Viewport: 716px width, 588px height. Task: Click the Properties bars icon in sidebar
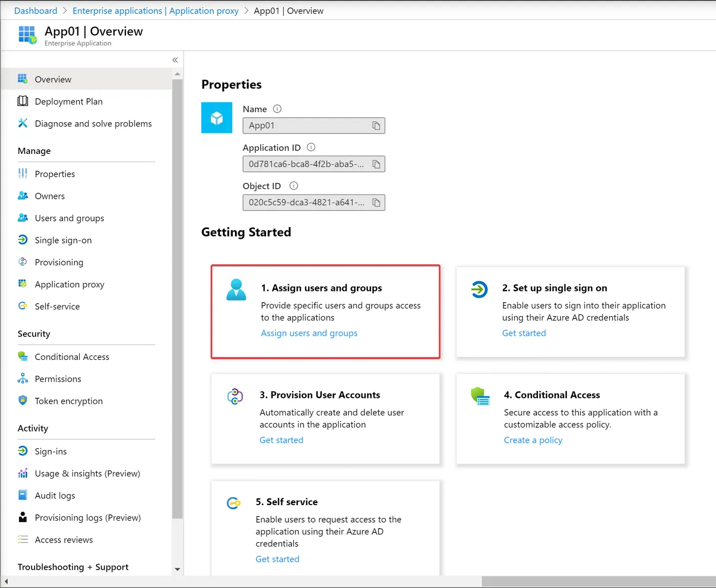tap(23, 173)
